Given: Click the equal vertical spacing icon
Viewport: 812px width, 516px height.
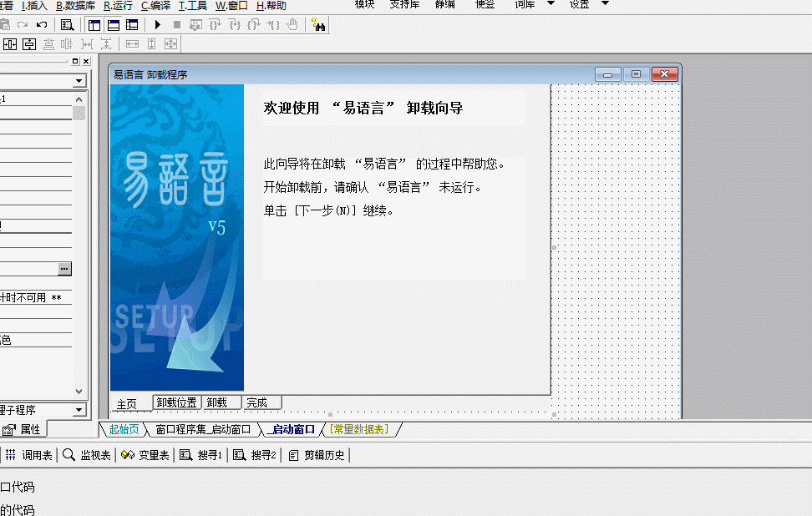Looking at the screenshot, I should click(x=106, y=44).
